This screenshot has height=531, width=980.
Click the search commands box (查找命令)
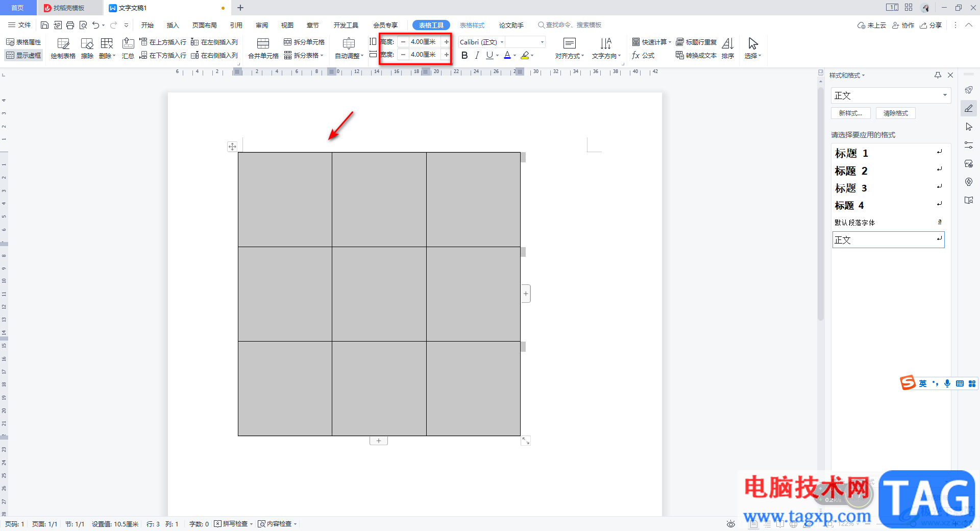tap(570, 25)
